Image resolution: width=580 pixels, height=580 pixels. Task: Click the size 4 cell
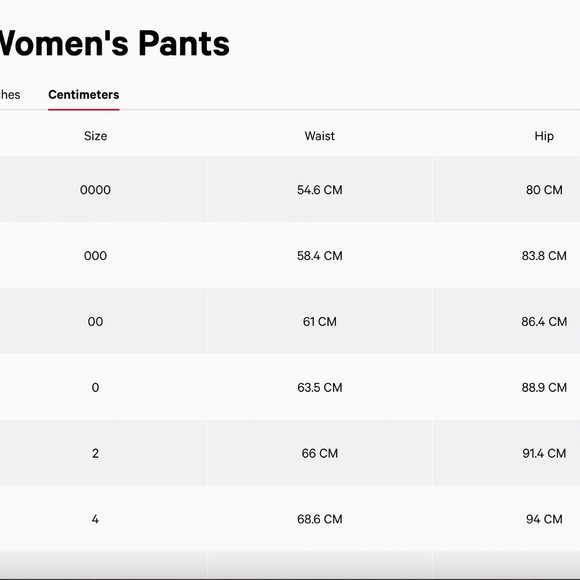click(95, 519)
